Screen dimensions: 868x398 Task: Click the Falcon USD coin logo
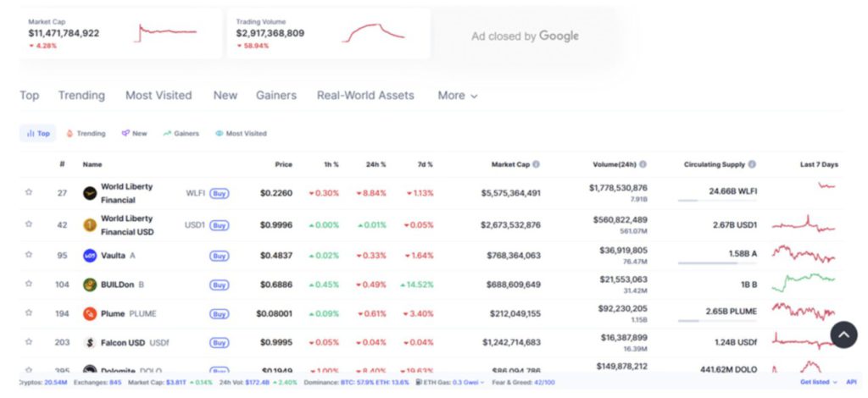coord(90,343)
